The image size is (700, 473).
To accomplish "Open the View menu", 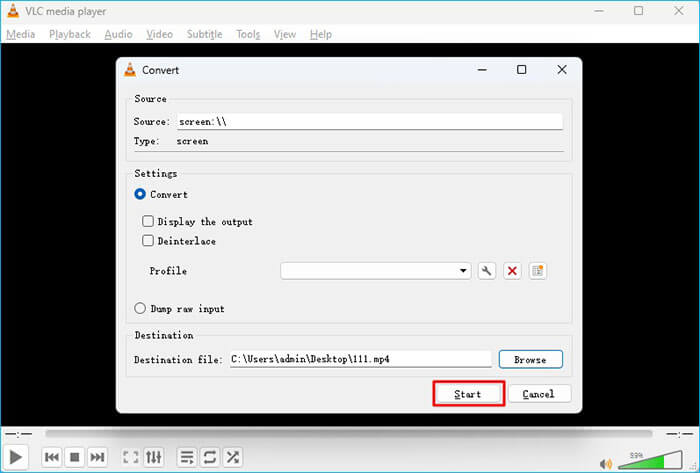I will [285, 34].
